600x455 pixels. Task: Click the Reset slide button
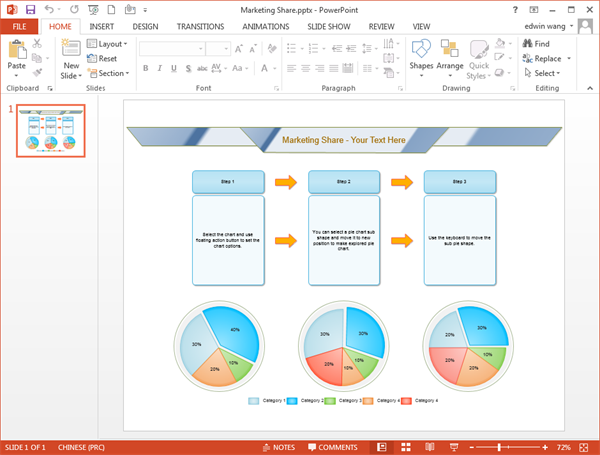[x=102, y=59]
